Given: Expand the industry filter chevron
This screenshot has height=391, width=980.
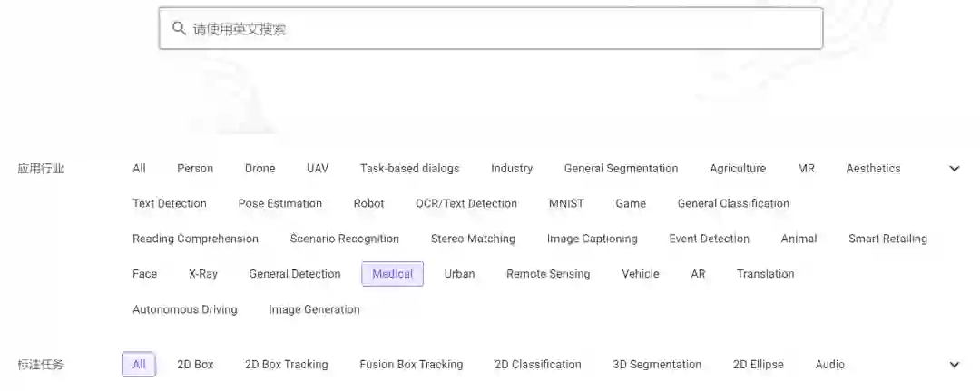Looking at the screenshot, I should click(954, 169).
